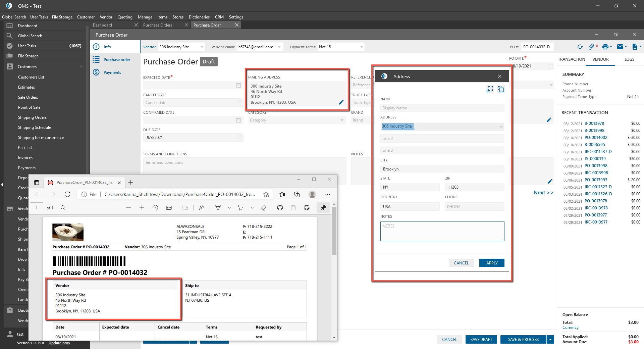The image size is (644, 349).
Task: Open attachments via the paperclip icon
Action: 591,47
